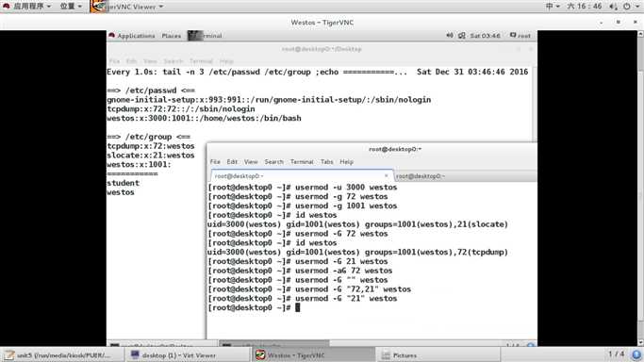The height and width of the screenshot is (362, 644).
Task: Close the Westos - TigerVNC window
Action: coord(635,23)
